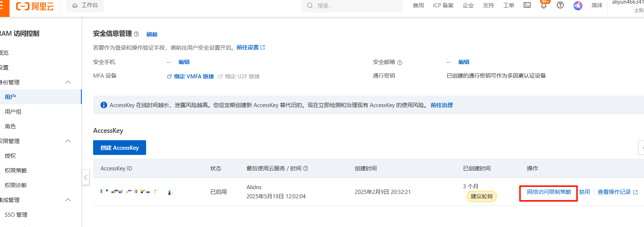
Task: Open the notifications bell
Action: 544,6
